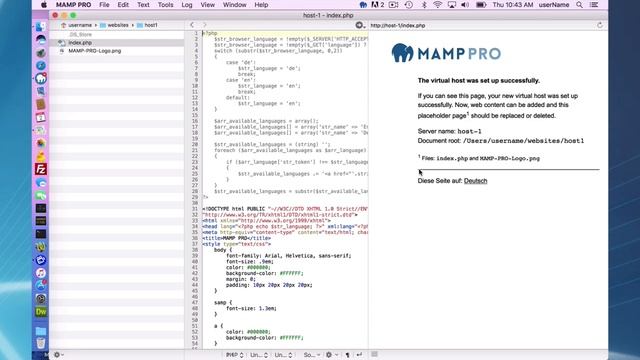The height and width of the screenshot is (360, 640).
Task: Open Time Machine menu bar icon
Action: click(x=409, y=5)
